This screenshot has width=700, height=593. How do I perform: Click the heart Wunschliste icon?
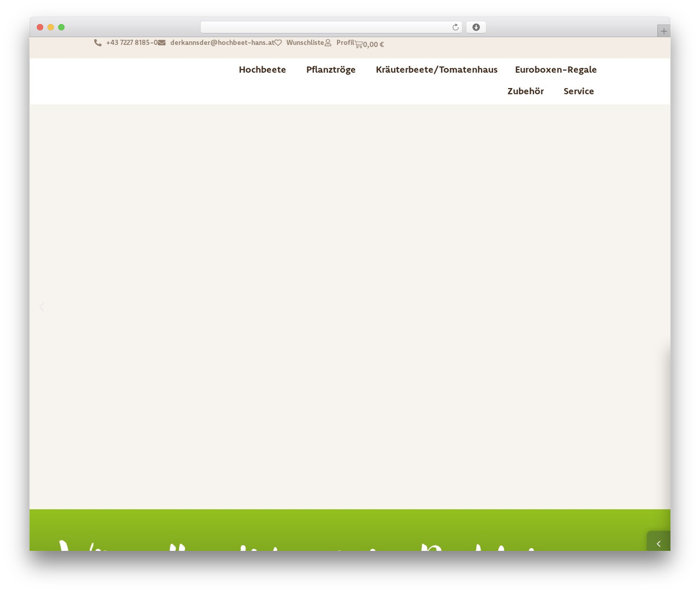click(278, 43)
